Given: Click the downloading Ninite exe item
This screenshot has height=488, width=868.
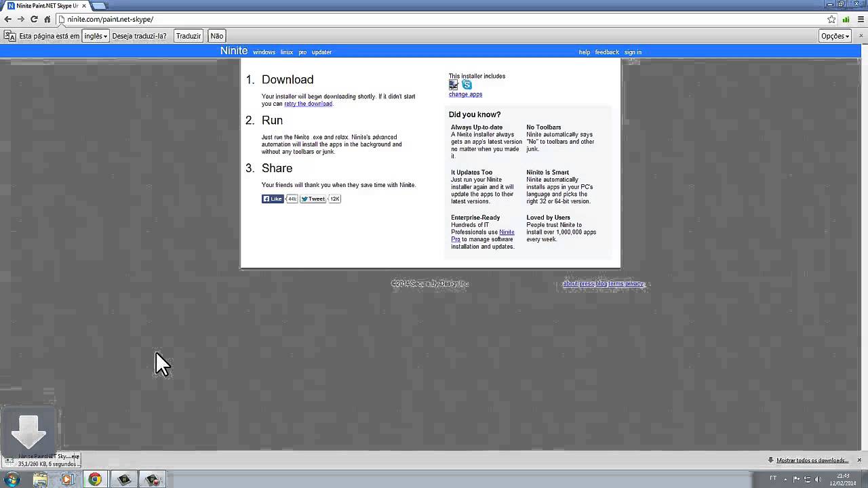Looking at the screenshot, I should click(x=41, y=460).
